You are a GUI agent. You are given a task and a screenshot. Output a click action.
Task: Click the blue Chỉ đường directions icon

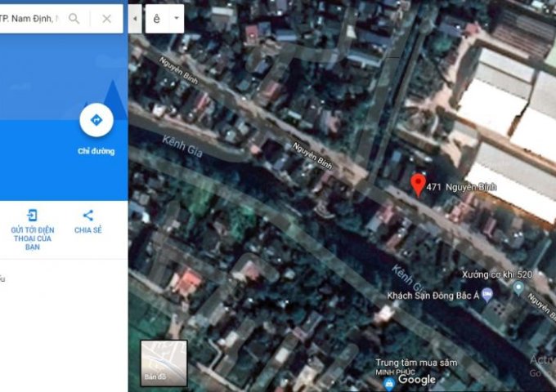click(x=96, y=121)
